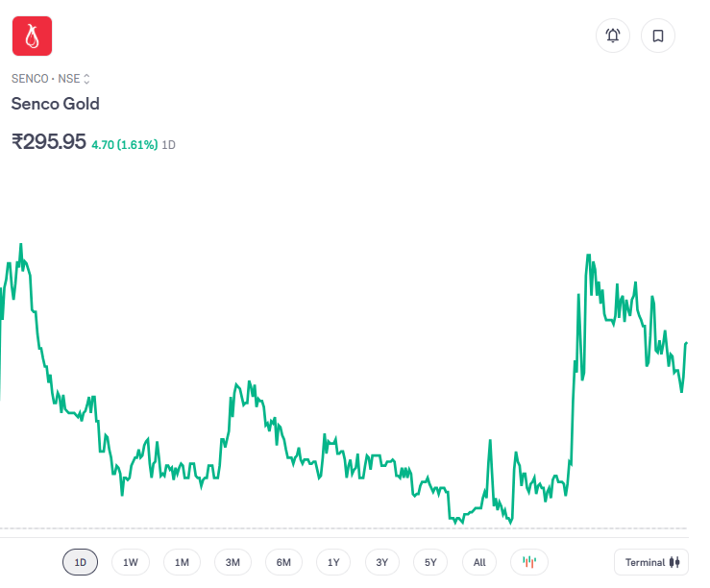710x588 pixels.
Task: Open the Terminal chart view
Action: (652, 562)
